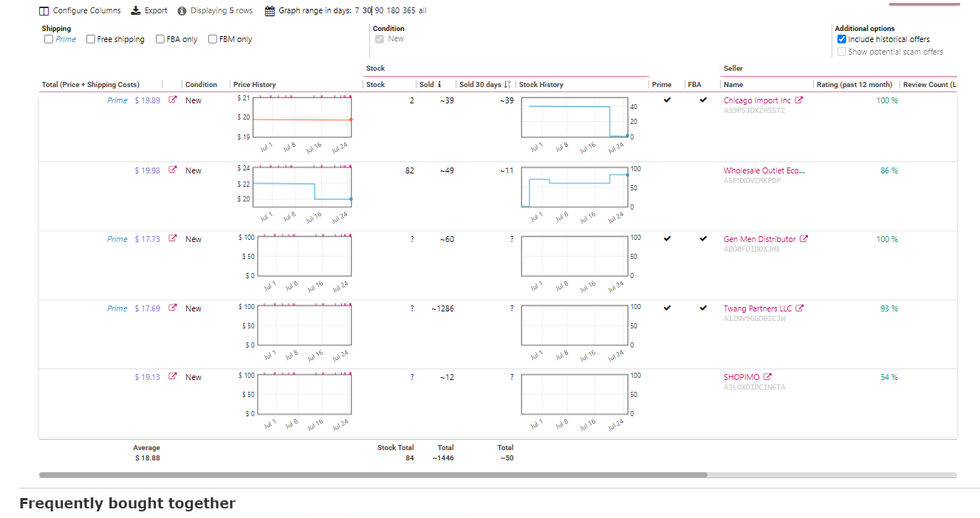Open Wholesale Outlet Eco seller link
The height and width of the screenshot is (518, 980).
764,170
